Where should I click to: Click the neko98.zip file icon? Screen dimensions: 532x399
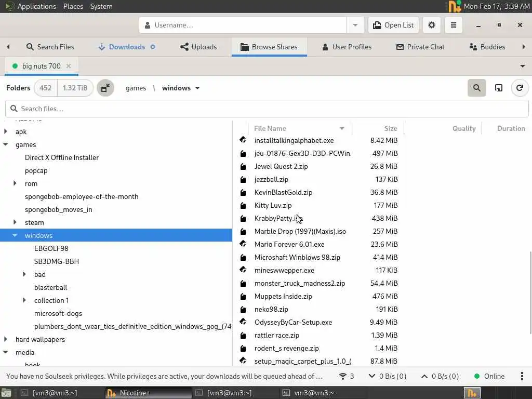point(243,309)
